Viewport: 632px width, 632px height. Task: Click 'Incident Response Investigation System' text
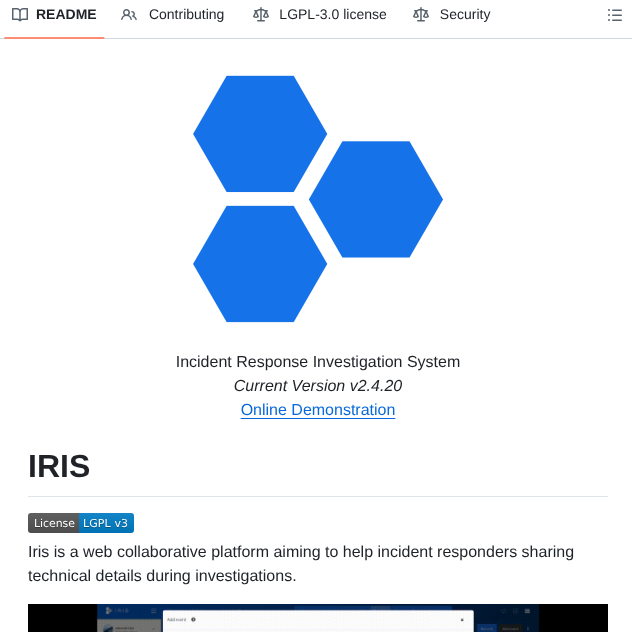pos(318,362)
